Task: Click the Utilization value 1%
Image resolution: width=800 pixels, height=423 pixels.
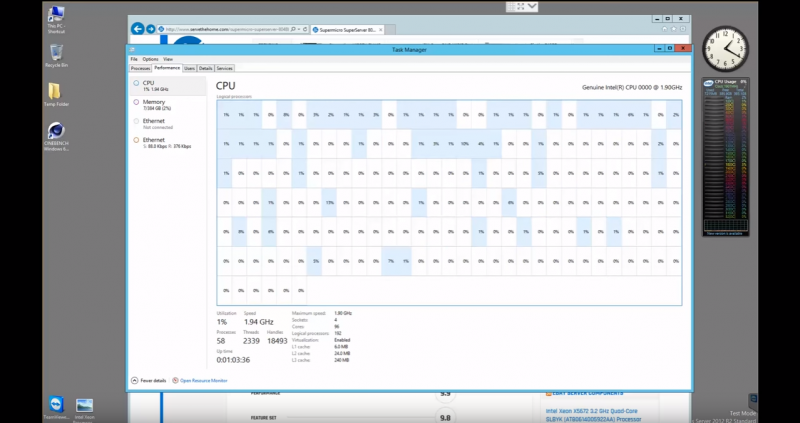Action: tap(221, 322)
